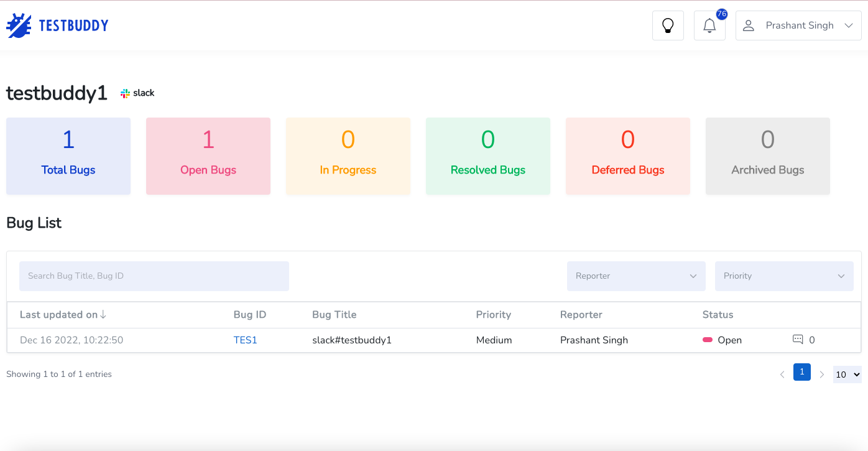Image resolution: width=868 pixels, height=451 pixels.
Task: Open the Priority filter dropdown
Action: [x=784, y=276]
